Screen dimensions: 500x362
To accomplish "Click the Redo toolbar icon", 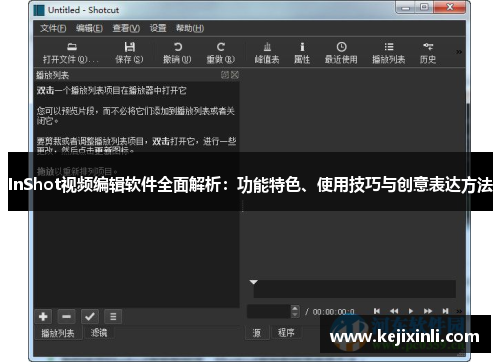I will coord(221,47).
